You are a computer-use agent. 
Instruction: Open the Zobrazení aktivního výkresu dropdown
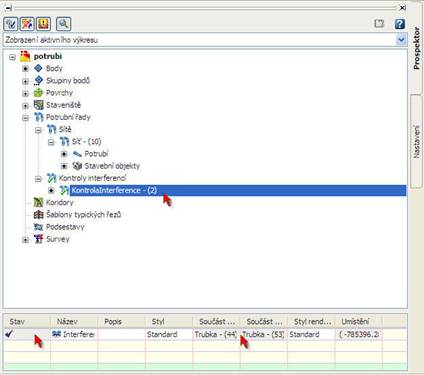[x=401, y=40]
